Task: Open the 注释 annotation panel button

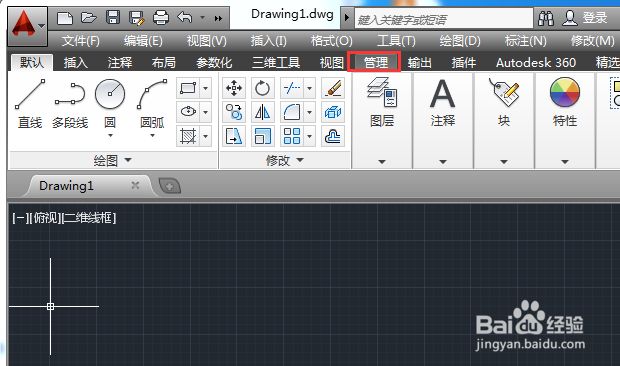Action: coord(442,103)
